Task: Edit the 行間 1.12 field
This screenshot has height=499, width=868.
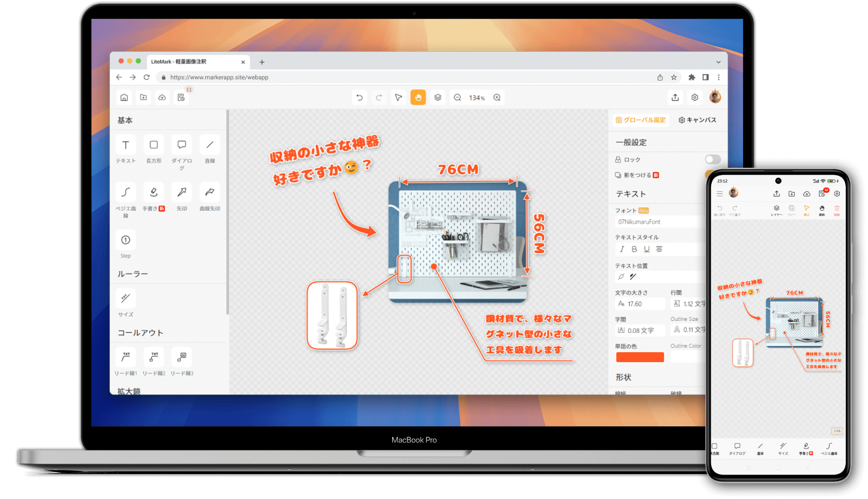Action: pos(688,304)
